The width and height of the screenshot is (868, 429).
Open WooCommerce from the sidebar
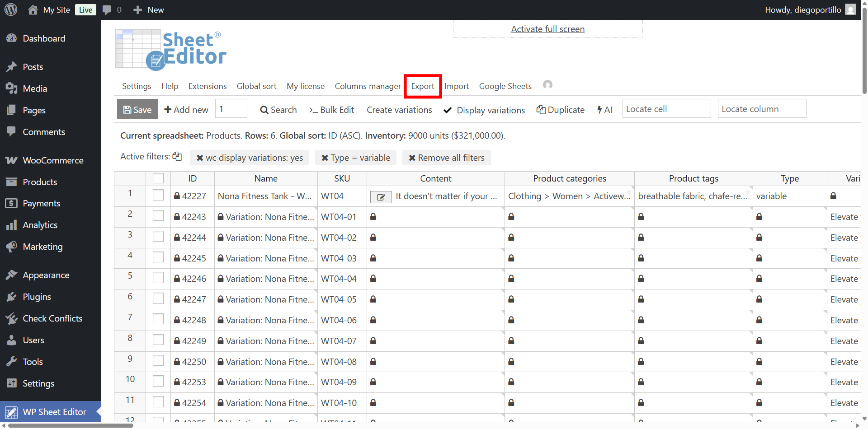click(x=52, y=160)
